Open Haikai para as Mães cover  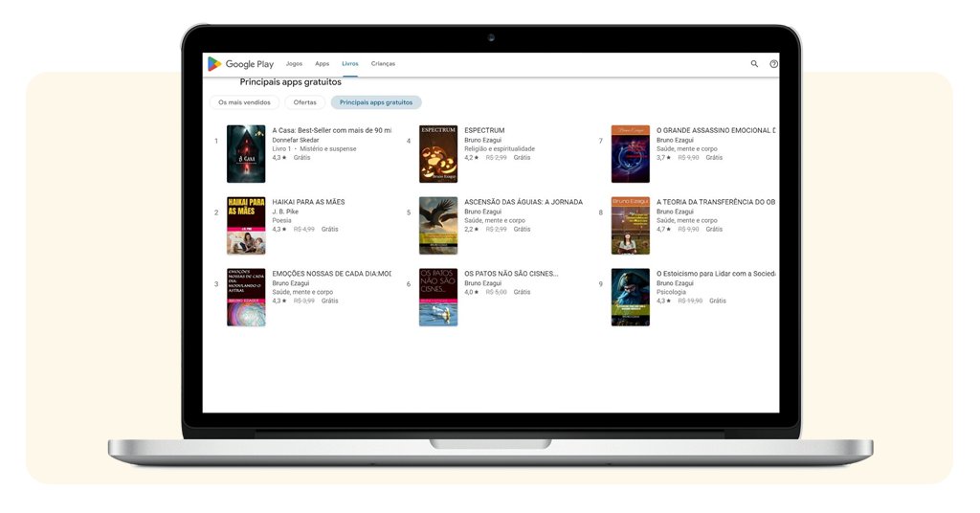pos(246,226)
